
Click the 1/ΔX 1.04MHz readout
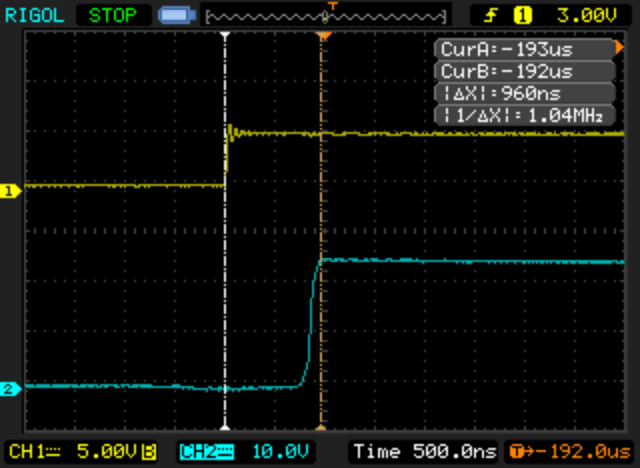click(x=525, y=115)
